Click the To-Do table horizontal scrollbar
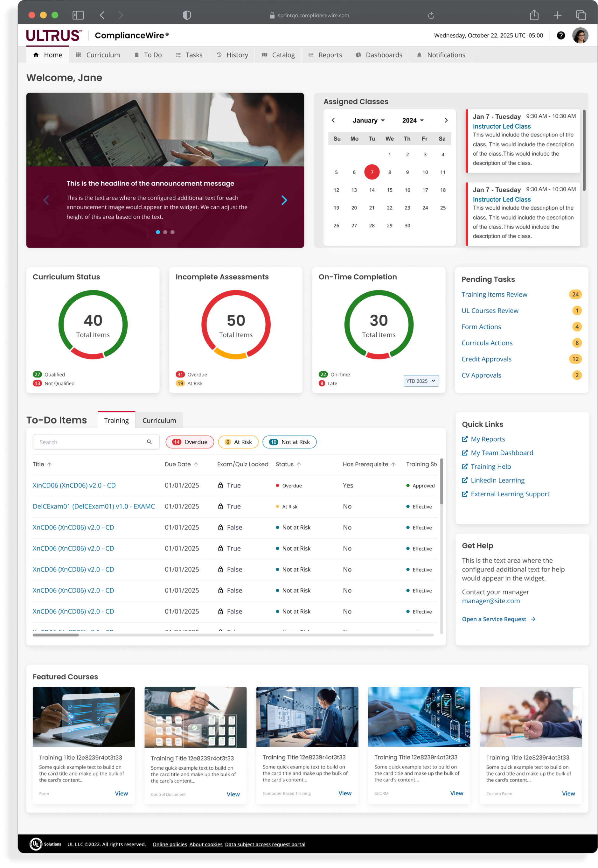The height and width of the screenshot is (868, 598). tap(233, 635)
